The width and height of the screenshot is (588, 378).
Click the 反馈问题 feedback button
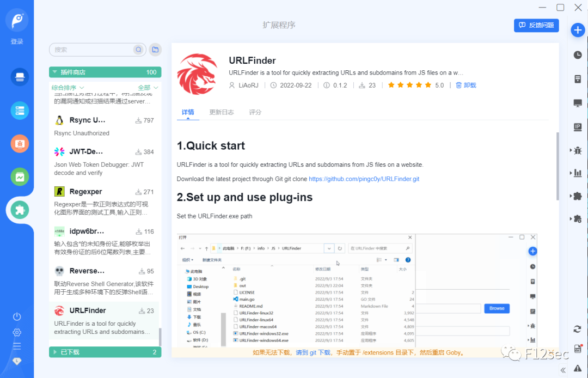536,25
